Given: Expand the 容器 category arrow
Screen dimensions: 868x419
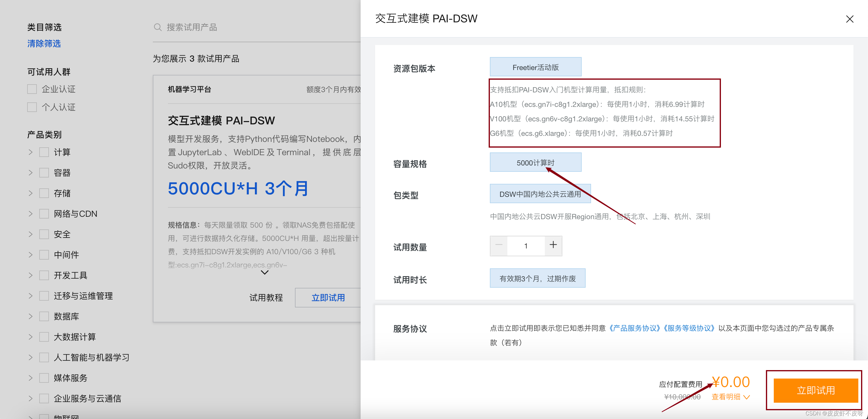Looking at the screenshot, I should [x=31, y=173].
